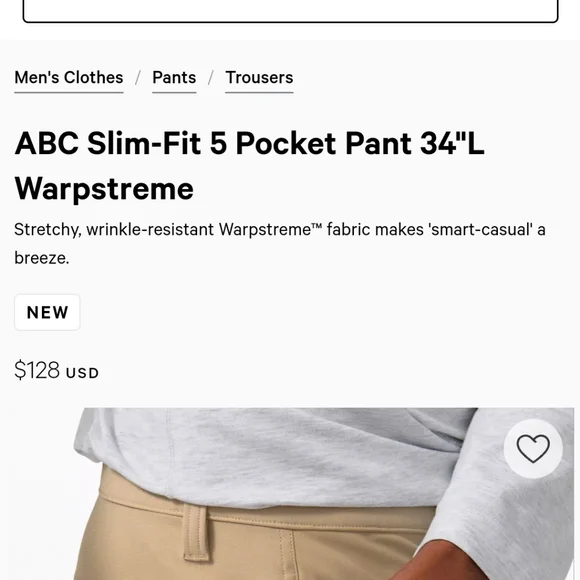Click the word 'breeze.' in the description

[x=41, y=258]
